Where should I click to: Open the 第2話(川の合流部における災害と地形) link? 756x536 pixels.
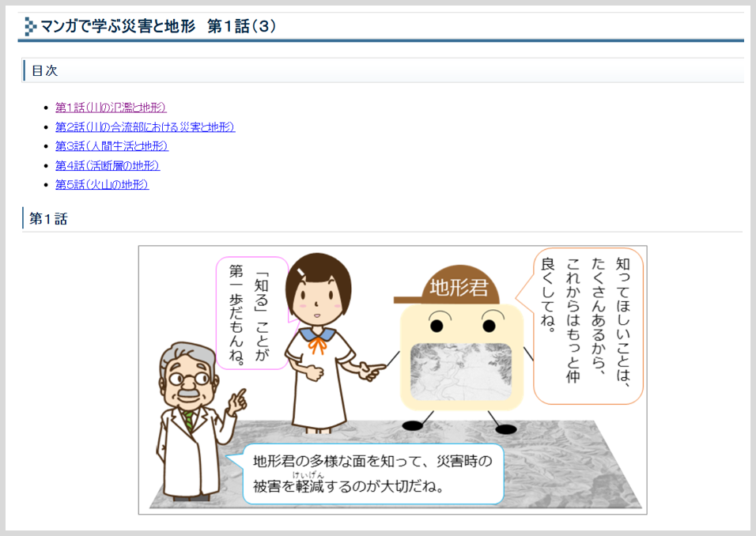146,126
